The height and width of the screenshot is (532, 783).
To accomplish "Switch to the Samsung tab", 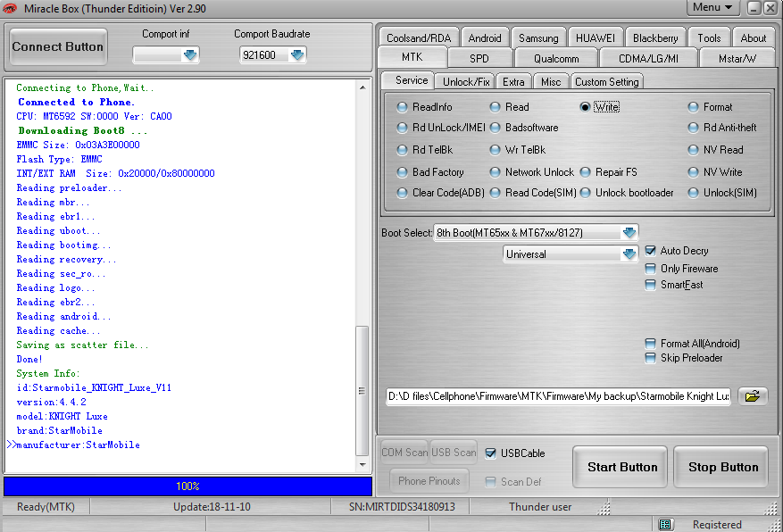I will (538, 37).
